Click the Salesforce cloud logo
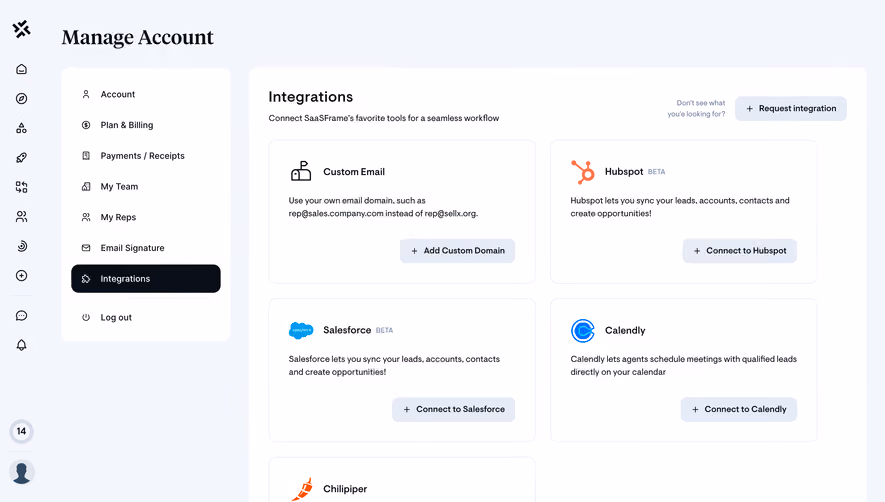This screenshot has width=885, height=502. [x=301, y=330]
